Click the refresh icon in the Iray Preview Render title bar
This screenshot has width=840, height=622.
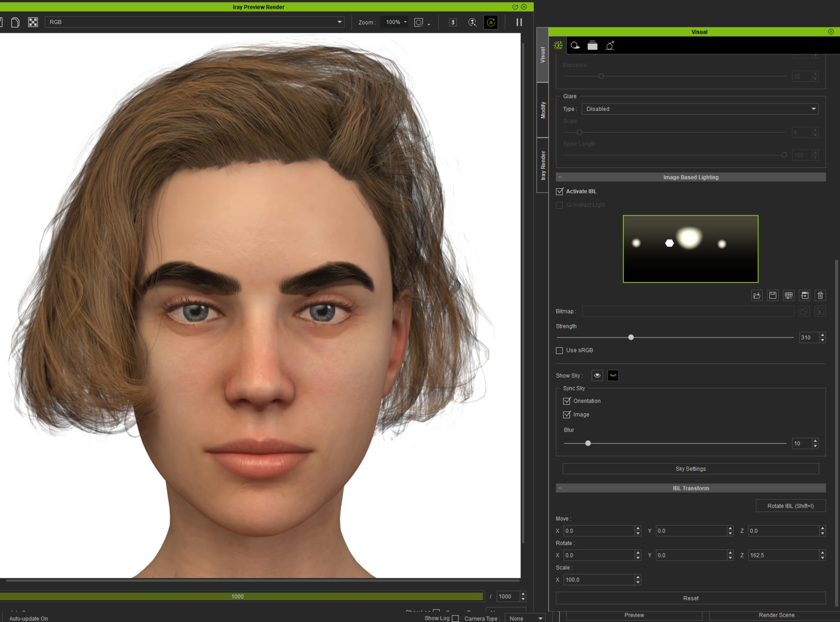click(x=515, y=7)
